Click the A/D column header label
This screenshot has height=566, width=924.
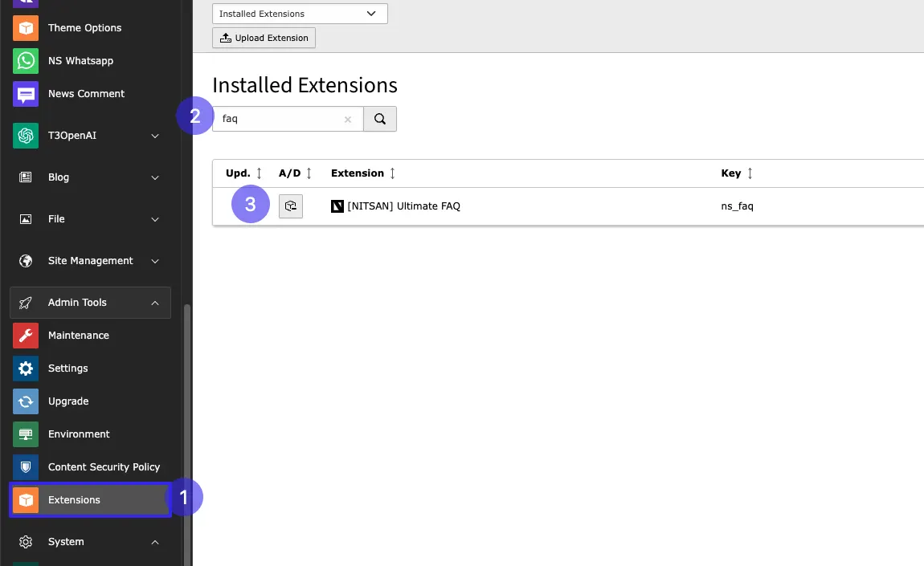click(x=289, y=173)
